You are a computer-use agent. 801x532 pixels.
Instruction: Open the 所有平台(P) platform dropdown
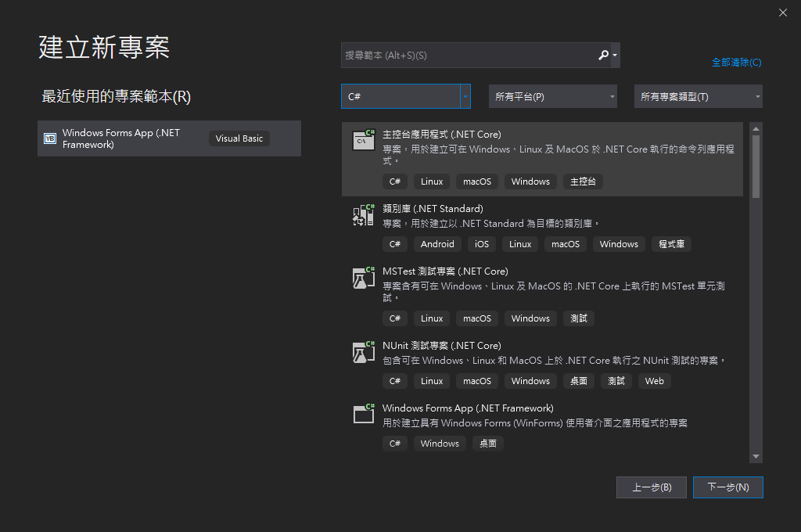click(x=553, y=96)
